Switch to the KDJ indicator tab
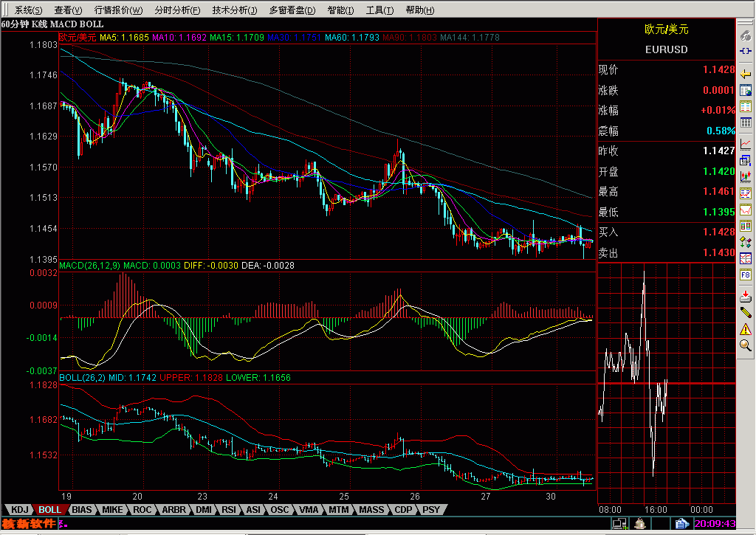The image size is (756, 535). pyautogui.click(x=20, y=509)
